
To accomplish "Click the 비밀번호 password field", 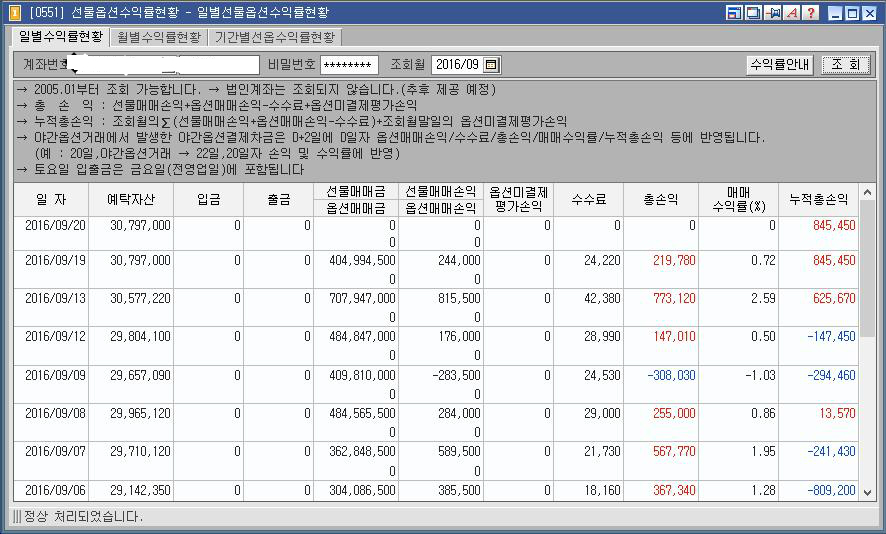I will point(349,65).
